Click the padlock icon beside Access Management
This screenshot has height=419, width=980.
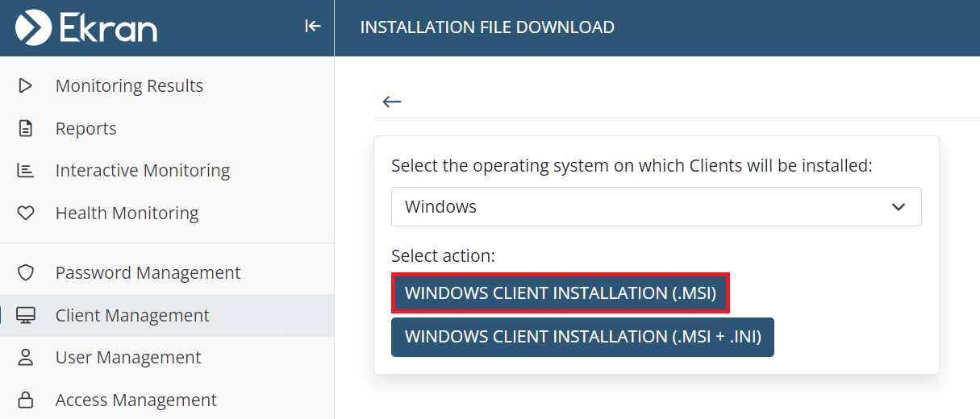coord(26,400)
